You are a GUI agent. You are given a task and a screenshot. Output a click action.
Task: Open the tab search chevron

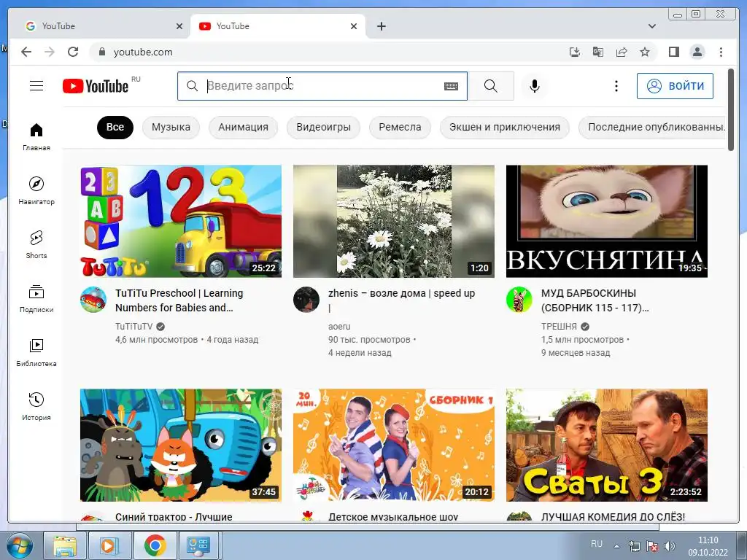(651, 26)
